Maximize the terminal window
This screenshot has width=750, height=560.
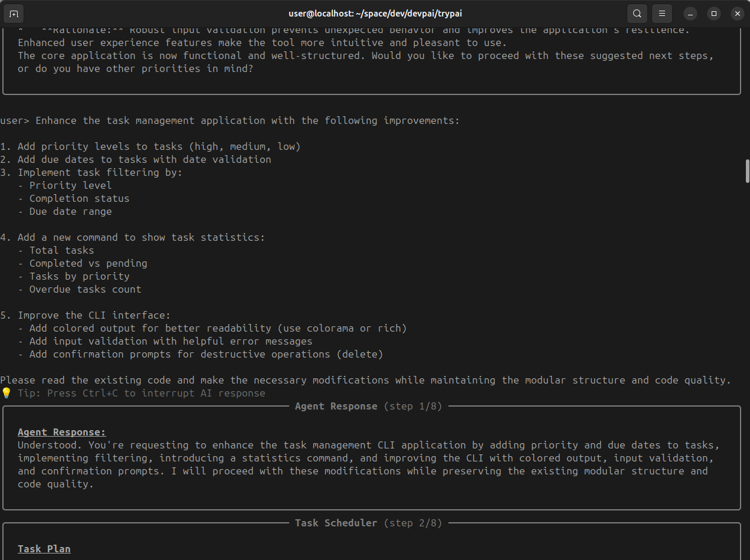(x=713, y=13)
